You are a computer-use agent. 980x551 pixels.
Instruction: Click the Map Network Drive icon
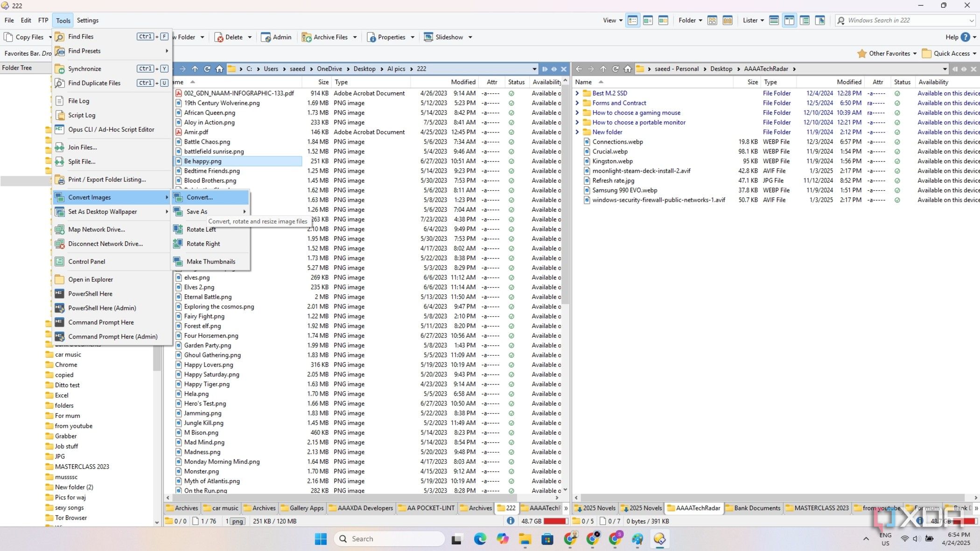(x=59, y=230)
